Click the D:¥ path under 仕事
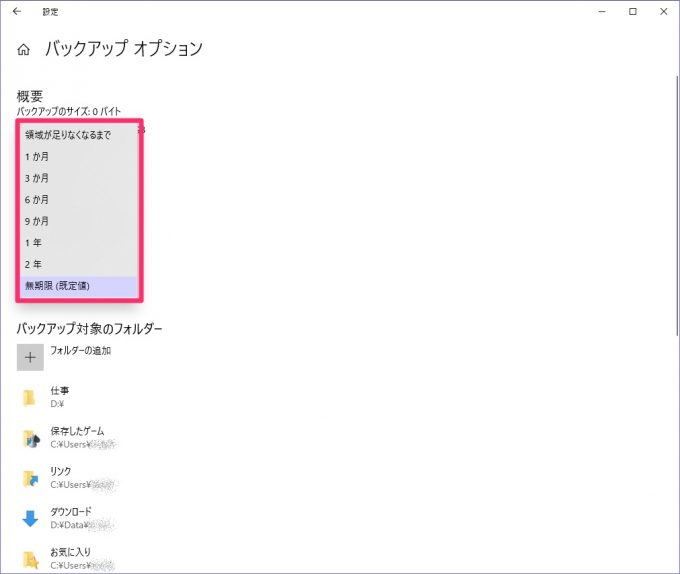680x574 pixels. point(57,404)
